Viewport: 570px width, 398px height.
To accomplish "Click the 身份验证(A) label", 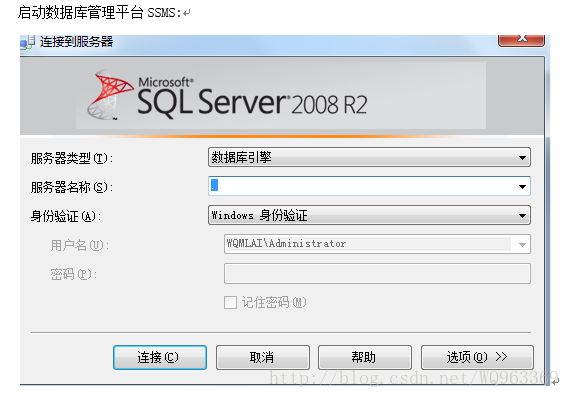I will pos(66,216).
